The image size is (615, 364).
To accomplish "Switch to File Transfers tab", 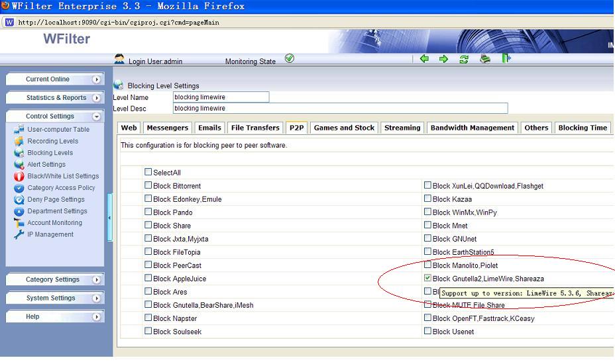I will 255,128.
